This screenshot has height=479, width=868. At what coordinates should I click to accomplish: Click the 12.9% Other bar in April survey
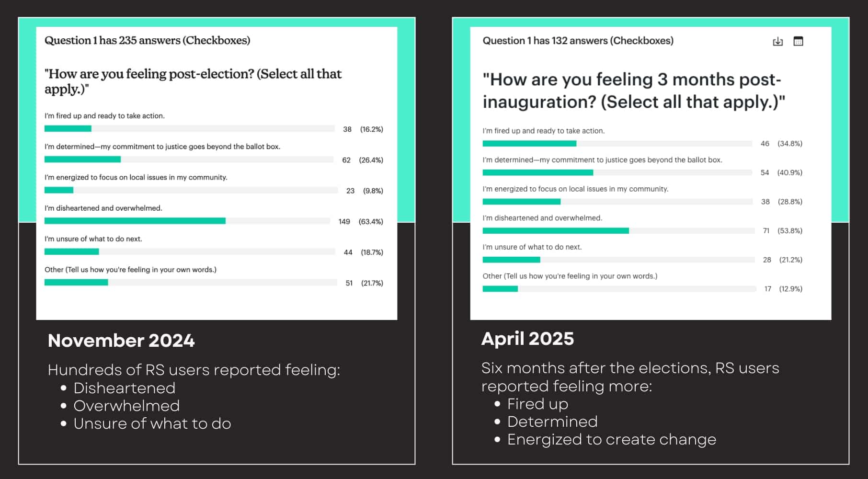pos(500,289)
